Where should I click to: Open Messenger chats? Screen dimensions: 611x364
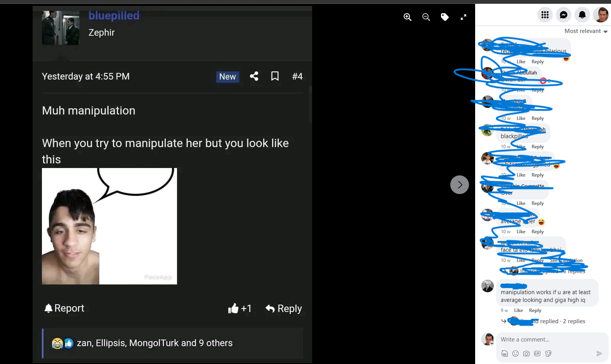[564, 15]
